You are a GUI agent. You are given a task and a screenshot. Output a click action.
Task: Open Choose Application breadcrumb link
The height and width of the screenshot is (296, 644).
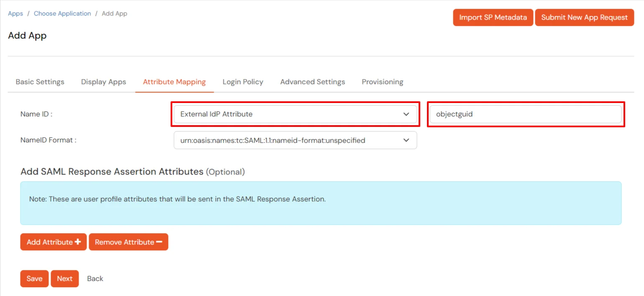click(x=62, y=13)
